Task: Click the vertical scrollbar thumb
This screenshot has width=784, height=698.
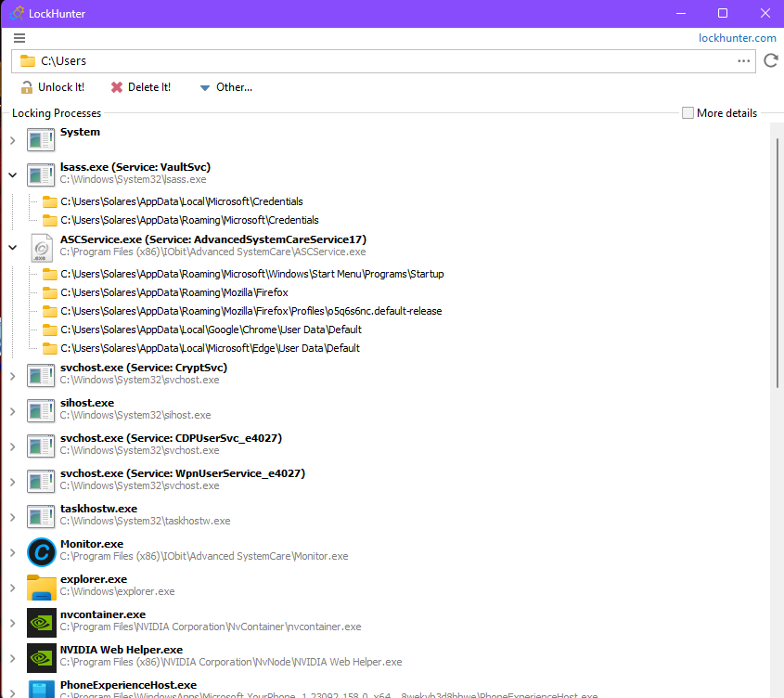Action: click(778, 263)
